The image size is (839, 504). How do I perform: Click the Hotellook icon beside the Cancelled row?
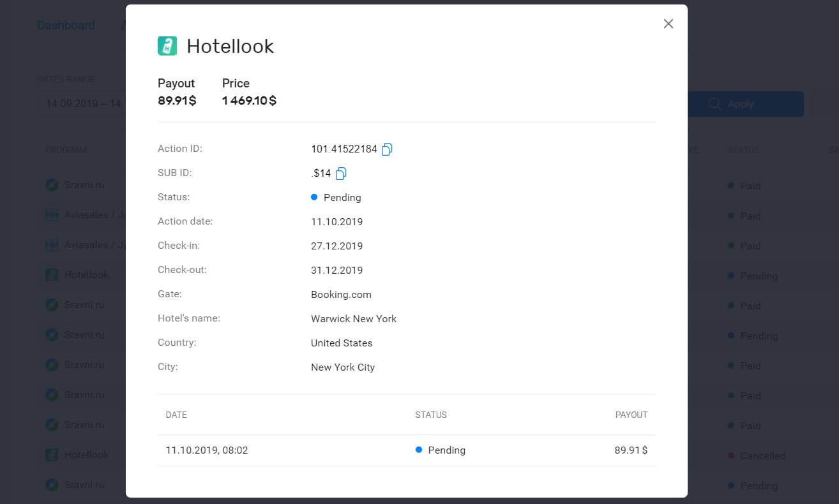tap(52, 454)
